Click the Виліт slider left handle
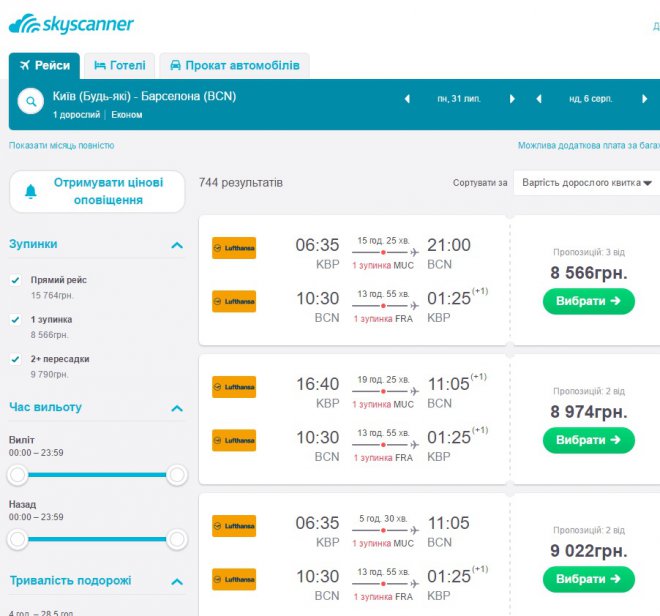 click(x=17, y=475)
